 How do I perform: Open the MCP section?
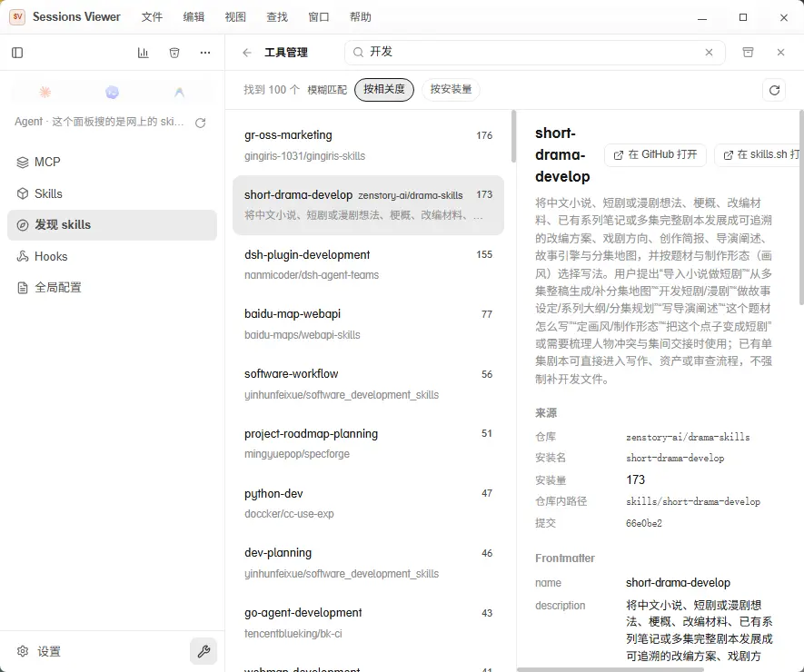(x=112, y=162)
